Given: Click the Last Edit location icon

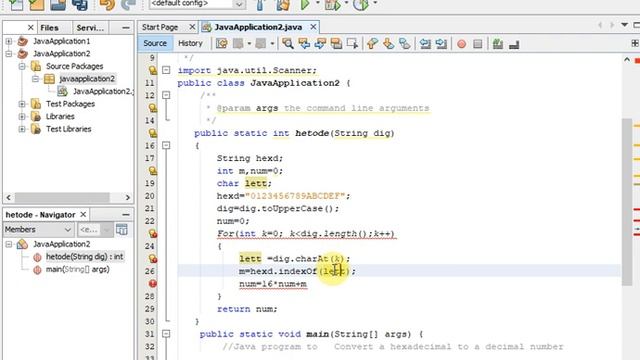Looking at the screenshot, I should (x=222, y=44).
